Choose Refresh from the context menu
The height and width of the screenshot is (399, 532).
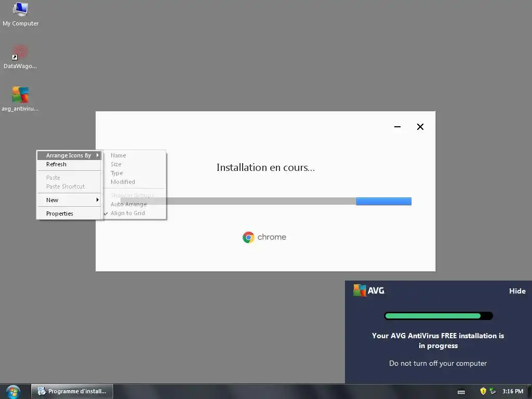click(x=69, y=164)
